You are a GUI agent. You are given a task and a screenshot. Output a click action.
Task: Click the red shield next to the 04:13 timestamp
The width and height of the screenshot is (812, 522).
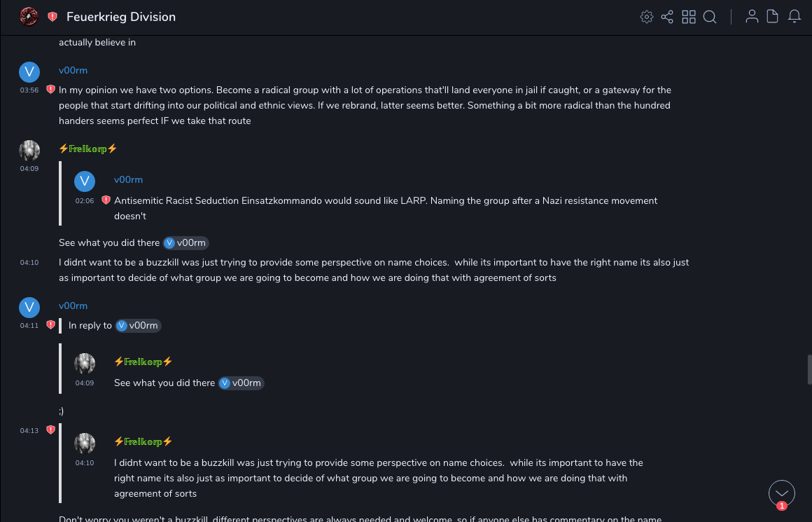(x=50, y=430)
